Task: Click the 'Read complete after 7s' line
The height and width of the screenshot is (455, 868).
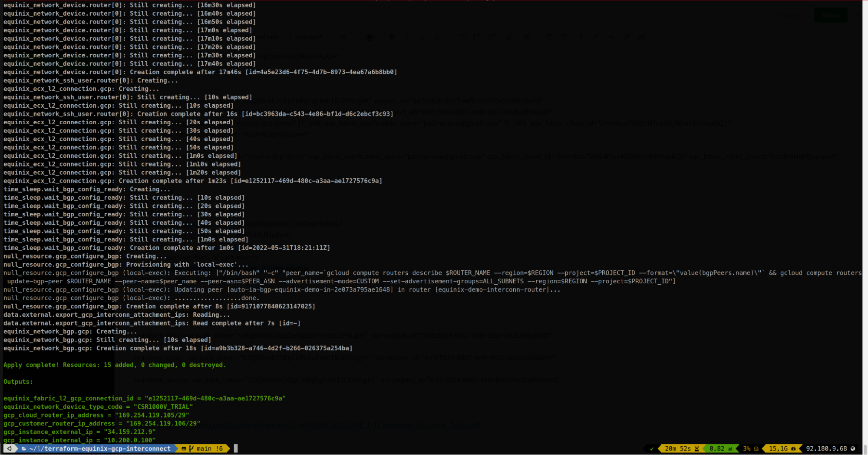Action: pyautogui.click(x=152, y=323)
